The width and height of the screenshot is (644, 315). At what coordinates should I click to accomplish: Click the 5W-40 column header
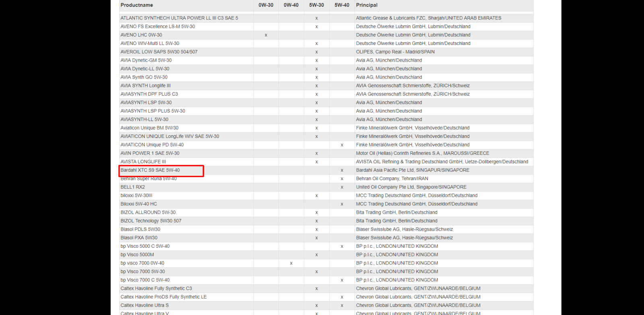click(342, 5)
